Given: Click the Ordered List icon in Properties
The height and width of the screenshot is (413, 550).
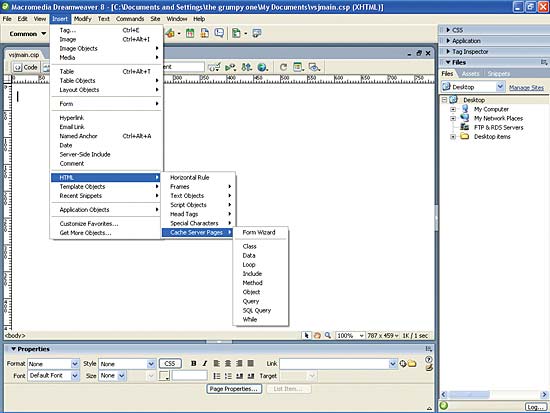Looking at the screenshot, I should 228,376.
